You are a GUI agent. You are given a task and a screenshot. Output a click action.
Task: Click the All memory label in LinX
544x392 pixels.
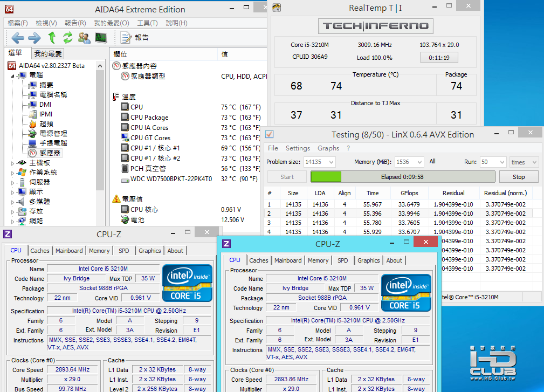(x=432, y=161)
